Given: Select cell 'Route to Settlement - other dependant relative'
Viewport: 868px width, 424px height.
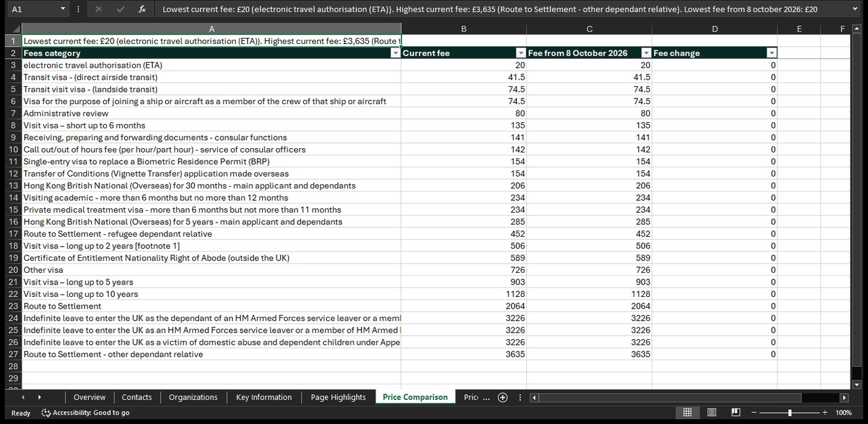Looking at the screenshot, I should click(x=211, y=355).
